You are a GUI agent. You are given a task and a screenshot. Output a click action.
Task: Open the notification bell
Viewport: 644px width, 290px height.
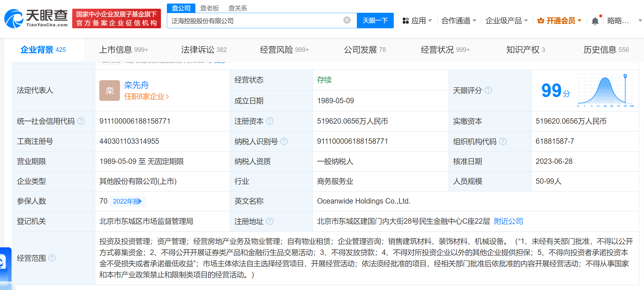(595, 21)
